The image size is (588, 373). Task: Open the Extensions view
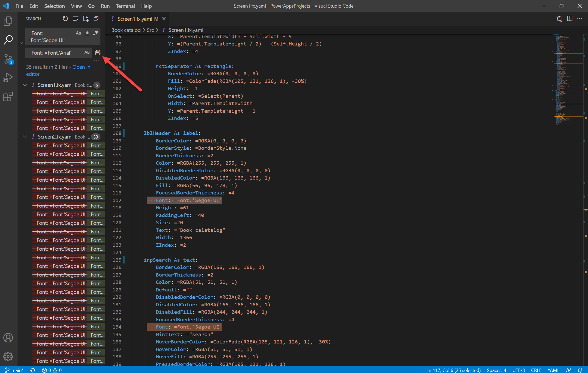(x=8, y=96)
